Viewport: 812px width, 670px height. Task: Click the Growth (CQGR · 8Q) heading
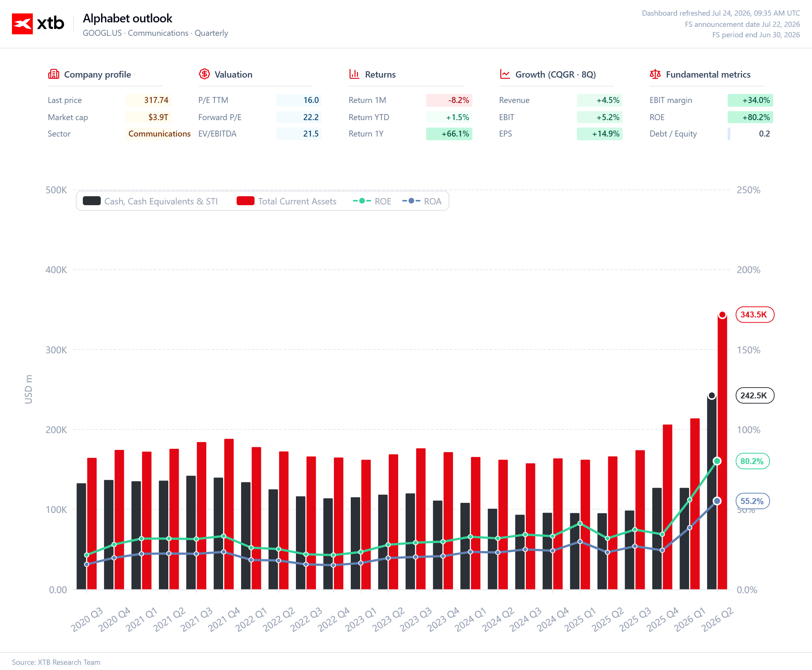556,75
